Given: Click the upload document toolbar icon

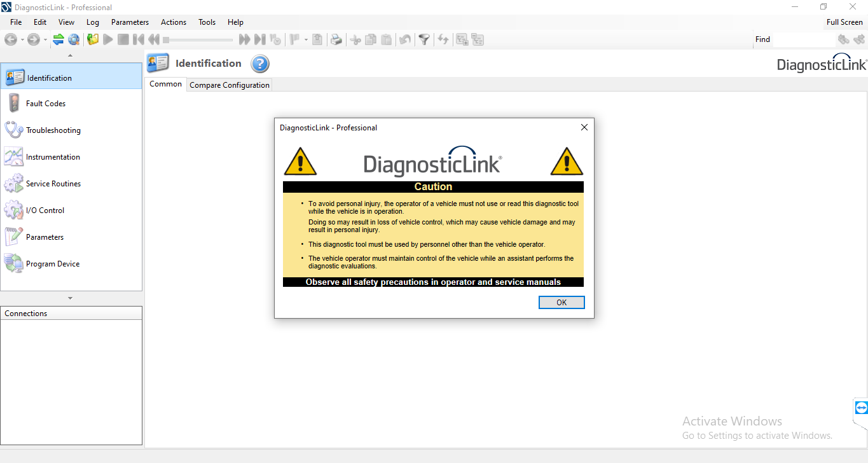Looking at the screenshot, I should (317, 39).
